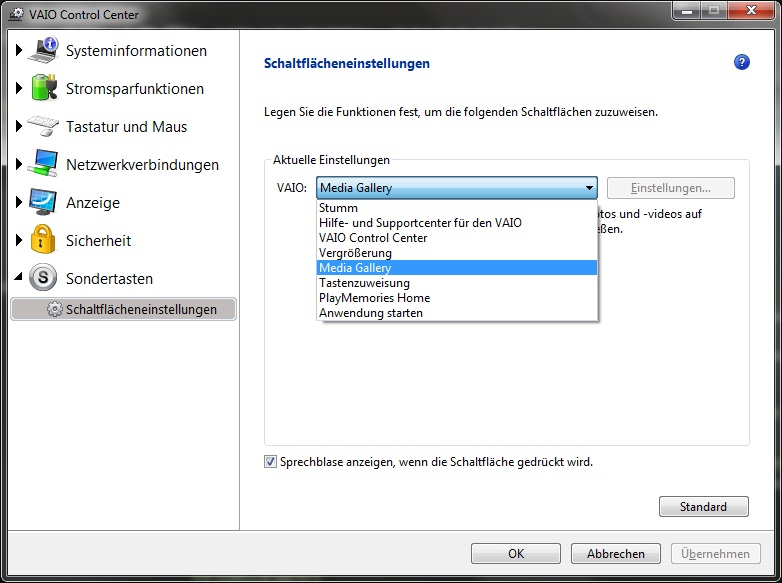Click the Einstellungen... button
782x583 pixels.
tap(670, 188)
